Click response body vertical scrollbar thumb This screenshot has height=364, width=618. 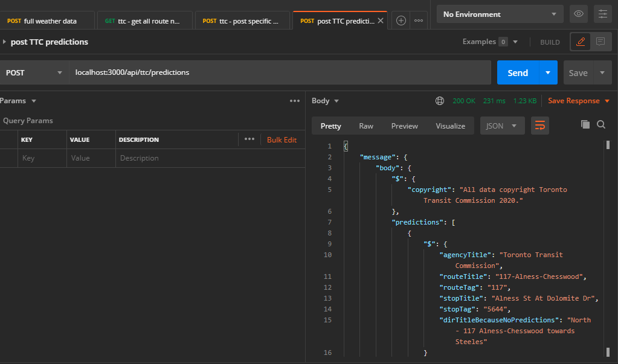608,145
